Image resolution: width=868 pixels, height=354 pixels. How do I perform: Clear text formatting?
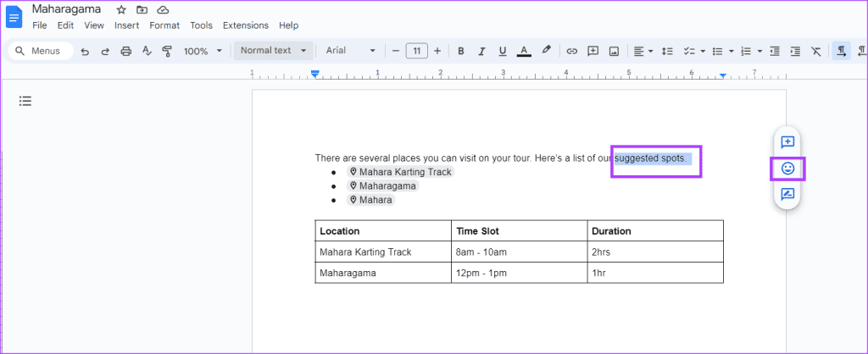pyautogui.click(x=816, y=52)
